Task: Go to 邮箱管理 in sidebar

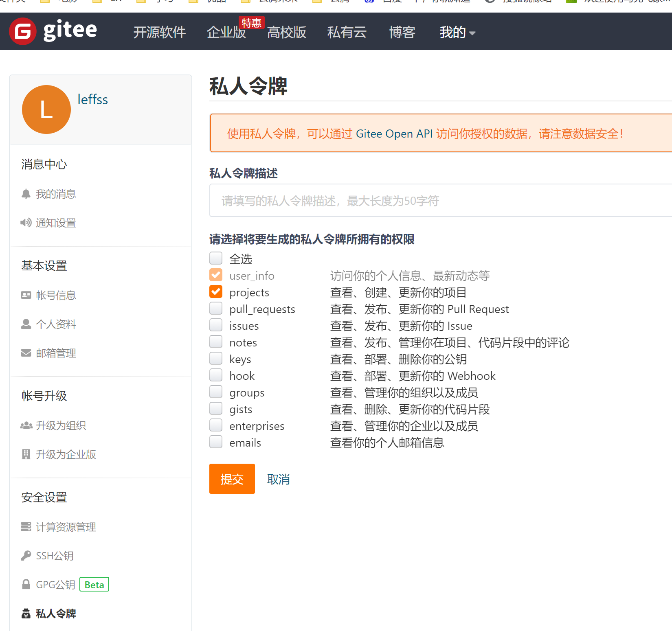Action: pyautogui.click(x=56, y=353)
